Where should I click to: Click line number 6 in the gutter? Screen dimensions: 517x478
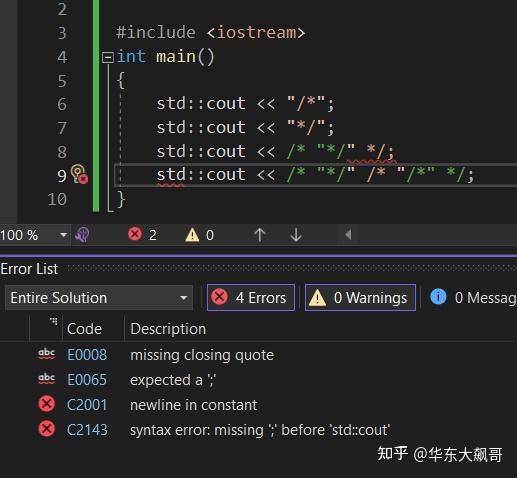point(62,104)
